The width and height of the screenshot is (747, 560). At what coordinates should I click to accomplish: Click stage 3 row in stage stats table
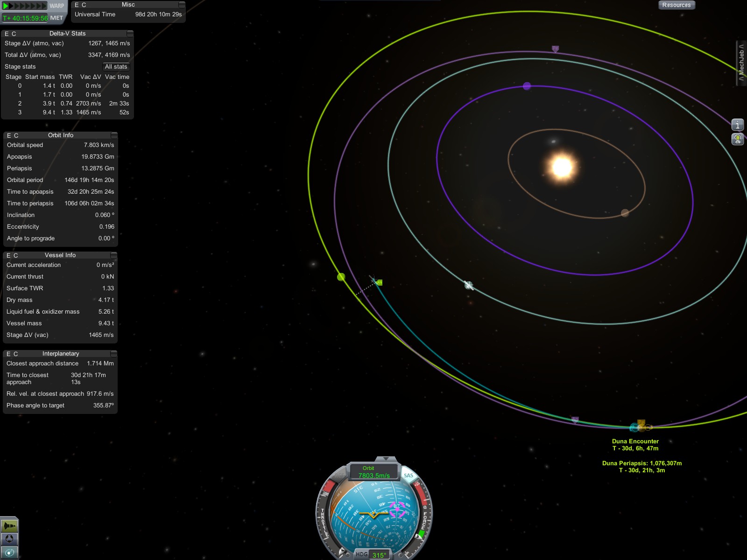tap(67, 112)
